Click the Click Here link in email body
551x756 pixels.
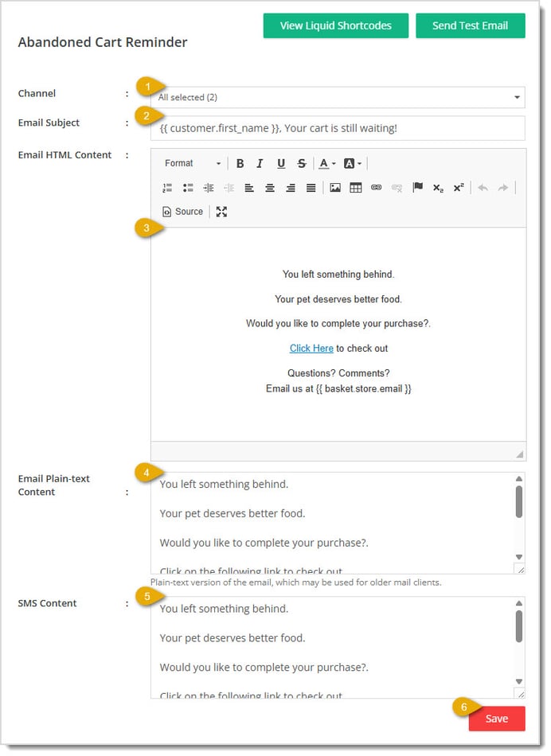click(311, 349)
